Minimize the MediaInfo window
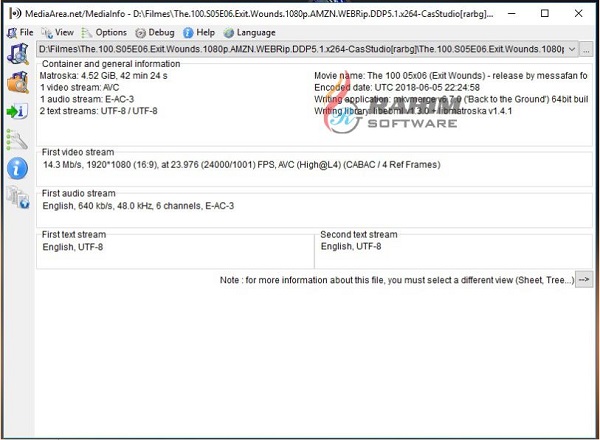 512,14
